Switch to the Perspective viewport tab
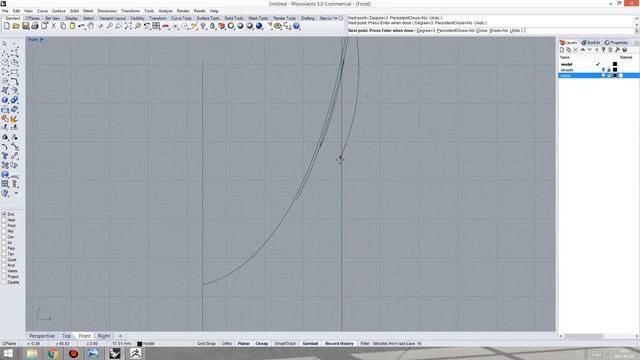The height and width of the screenshot is (360, 640). pyautogui.click(x=42, y=336)
